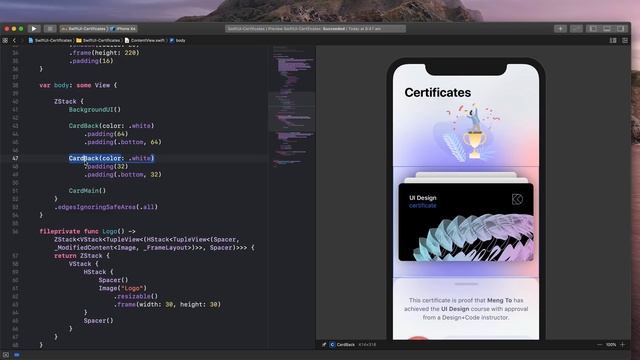This screenshot has height=360, width=640.
Task: Show the debug area toggle at bottom left
Action: point(6,355)
